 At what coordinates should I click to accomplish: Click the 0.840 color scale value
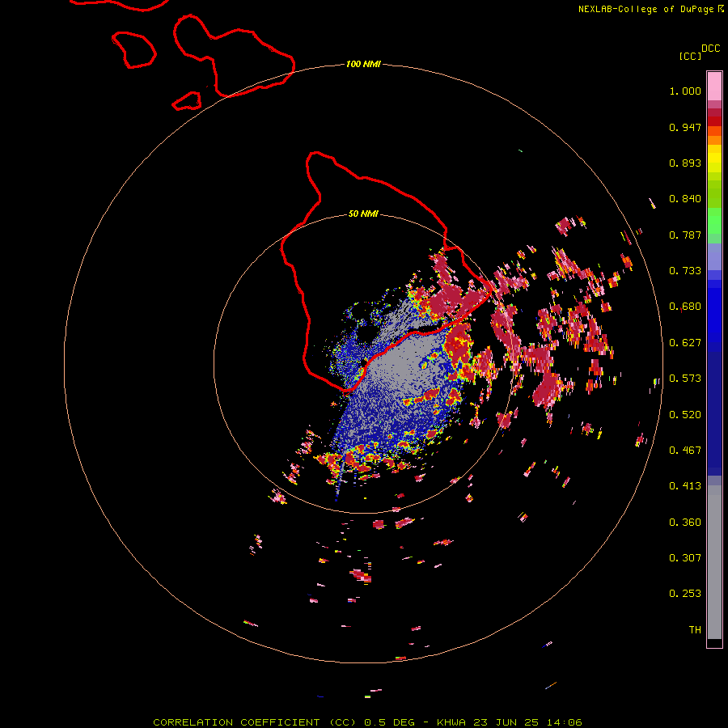pyautogui.click(x=685, y=199)
